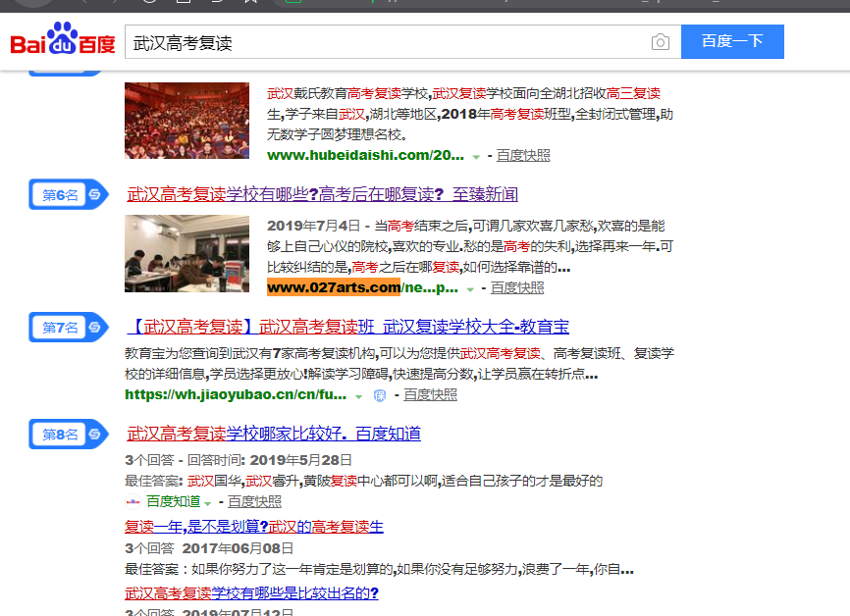Open result titled 武汉高考复读学校有哪些? 至臻新闻

coord(323,194)
